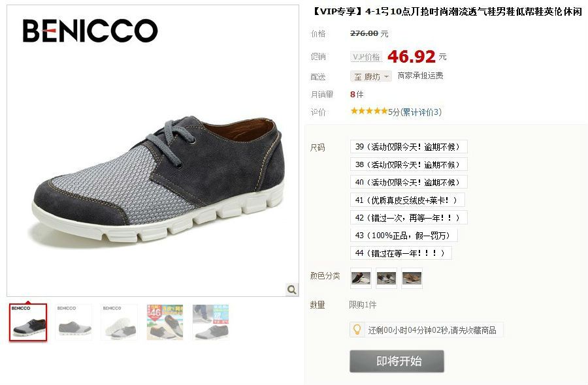Click the magnifier zoom icon on product image
588x385 pixels.
(292, 290)
